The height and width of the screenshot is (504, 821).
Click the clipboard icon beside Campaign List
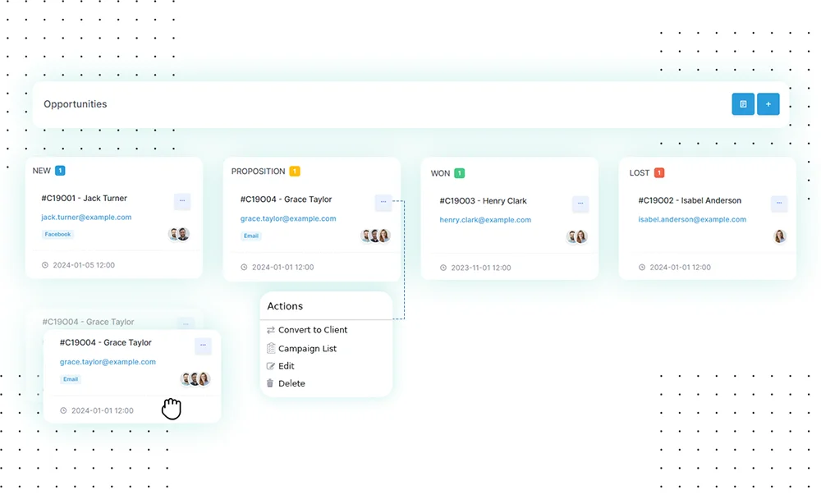pos(271,348)
